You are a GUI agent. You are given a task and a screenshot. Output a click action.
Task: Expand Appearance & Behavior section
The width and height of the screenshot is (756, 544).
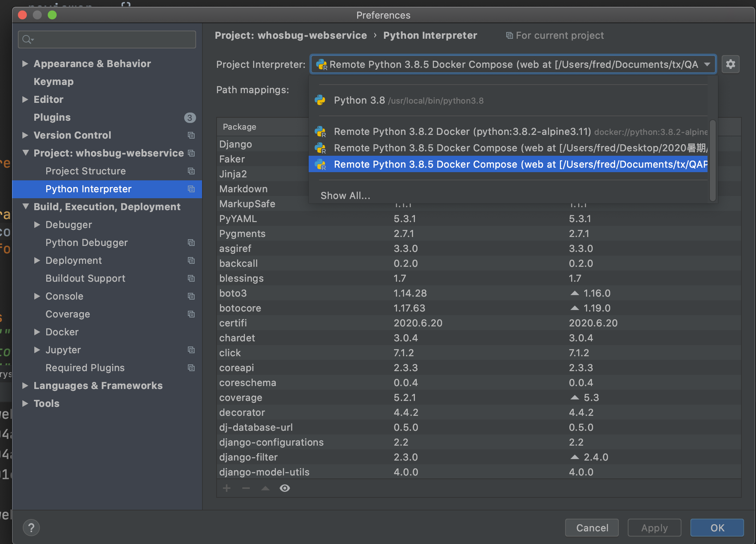25,64
